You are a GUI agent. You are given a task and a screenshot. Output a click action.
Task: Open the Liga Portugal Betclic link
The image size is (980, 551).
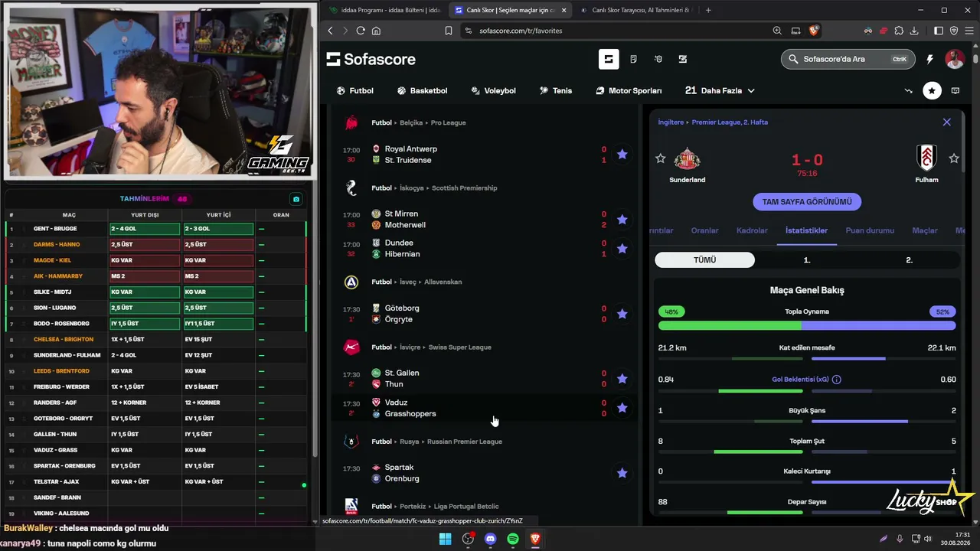coord(466,507)
